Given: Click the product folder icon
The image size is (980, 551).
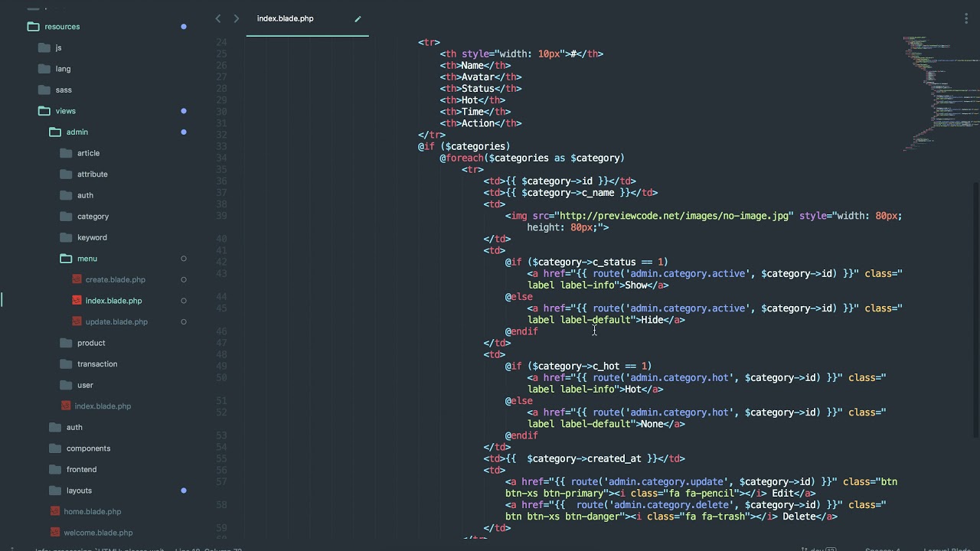Looking at the screenshot, I should point(66,343).
